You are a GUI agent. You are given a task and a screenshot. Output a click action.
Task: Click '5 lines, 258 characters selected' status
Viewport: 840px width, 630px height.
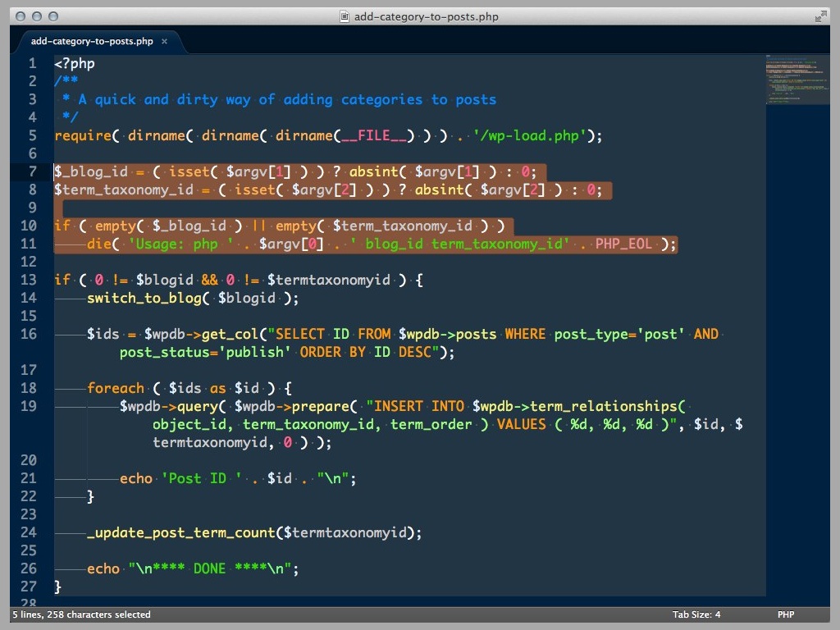(x=81, y=614)
